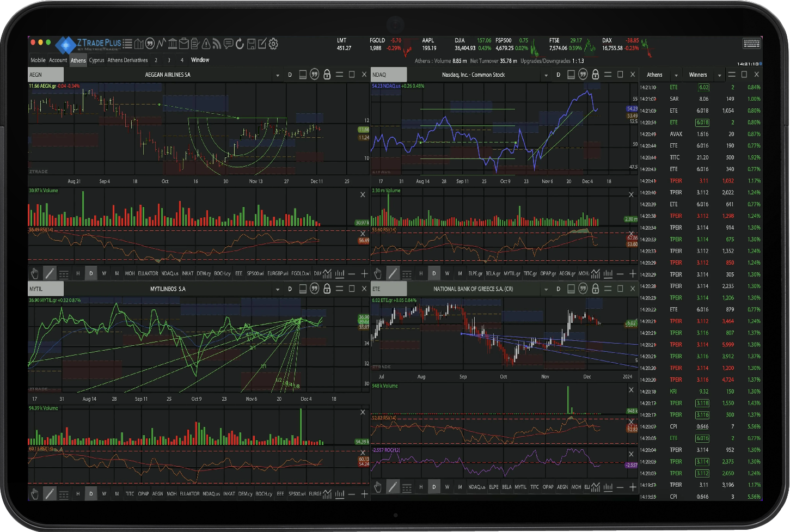
Task: Expand the Nasdaq, Inc. symbol dropdown
Action: pos(546,75)
